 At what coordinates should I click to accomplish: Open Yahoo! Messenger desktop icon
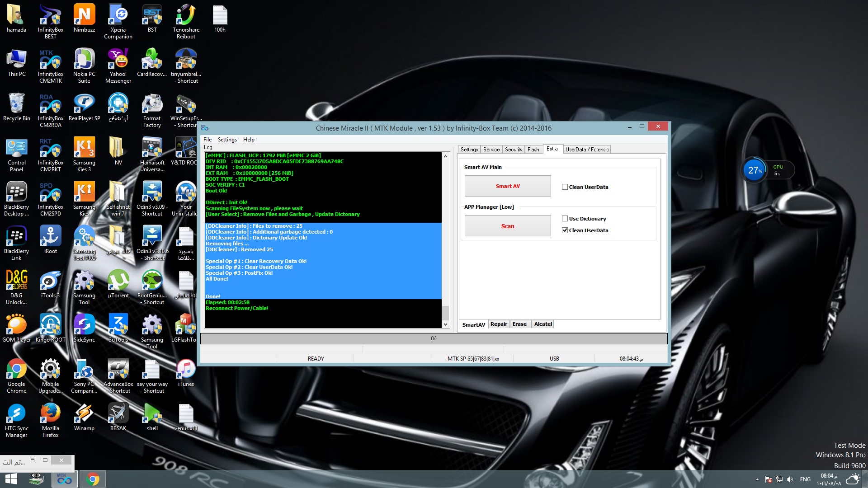(x=118, y=66)
